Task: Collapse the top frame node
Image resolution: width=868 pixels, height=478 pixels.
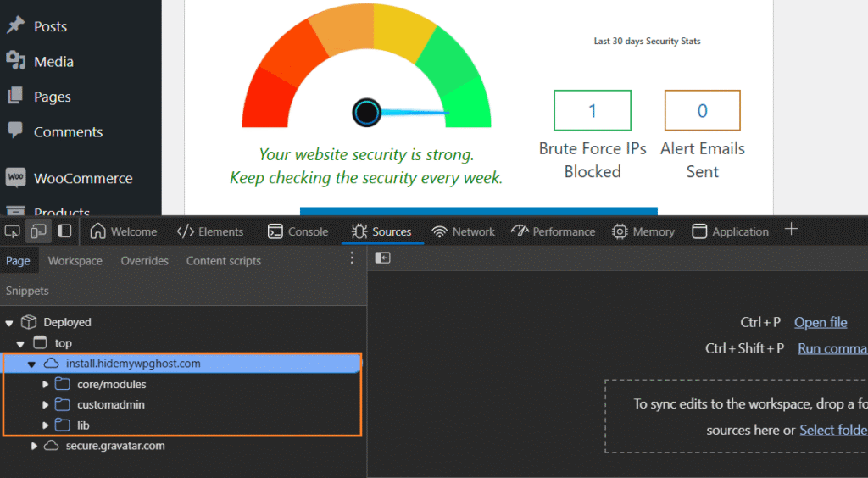Action: pyautogui.click(x=20, y=343)
